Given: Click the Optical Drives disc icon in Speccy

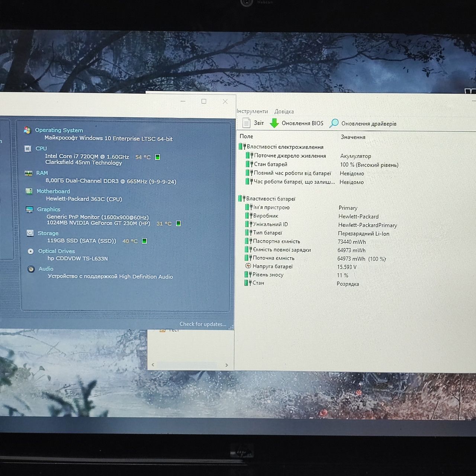Looking at the screenshot, I should pos(30,251).
